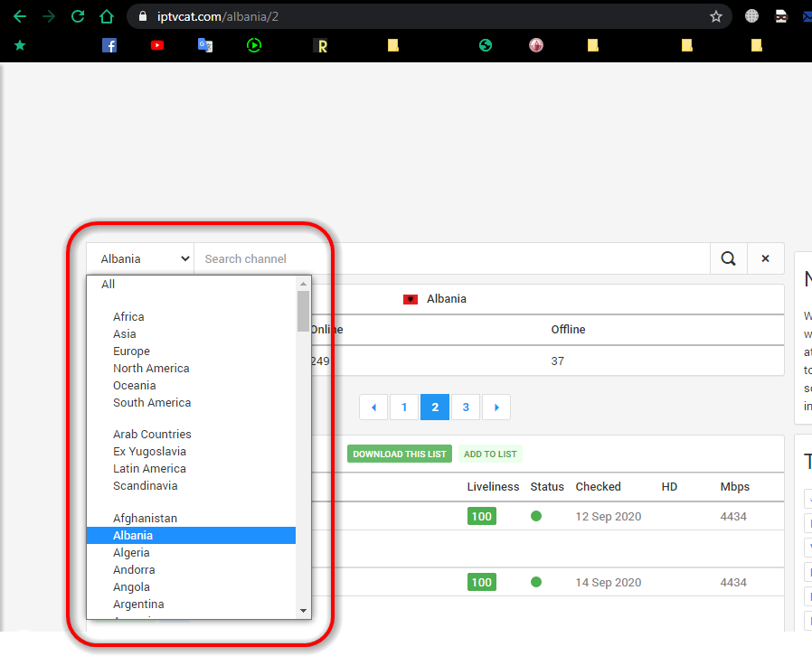Clear search with the X button
Screen dimensions: 812x656
[x=765, y=258]
